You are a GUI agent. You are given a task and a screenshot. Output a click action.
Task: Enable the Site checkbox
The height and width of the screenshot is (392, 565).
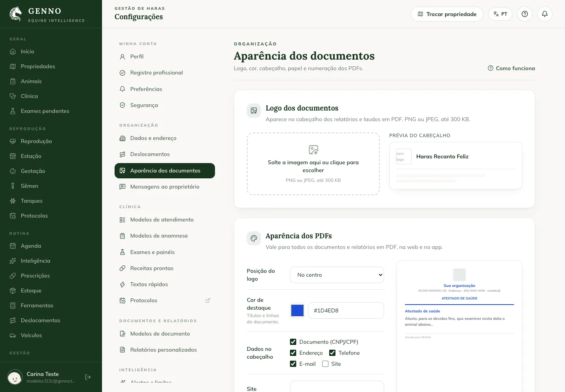click(x=325, y=364)
